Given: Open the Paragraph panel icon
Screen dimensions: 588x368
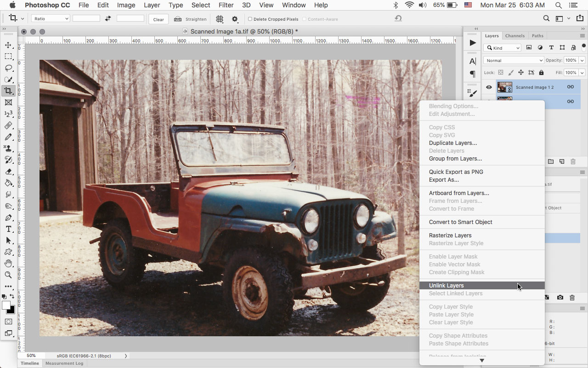Looking at the screenshot, I should (473, 74).
